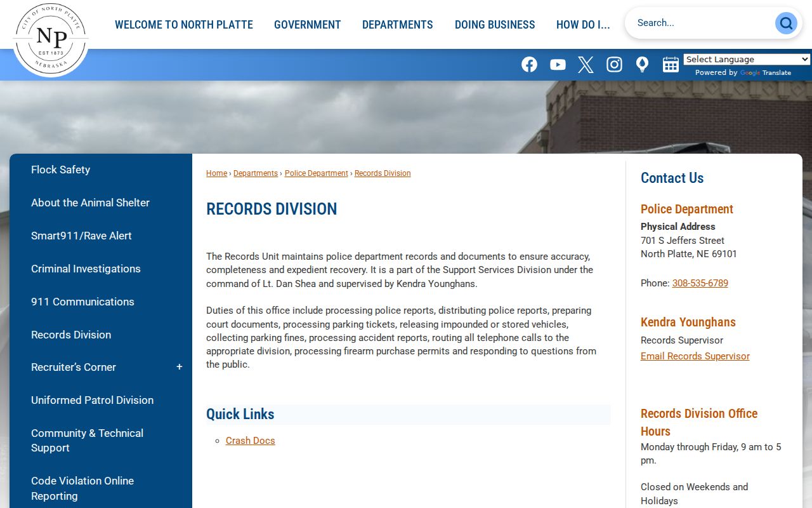Click the City of North Platte logo
This screenshot has height=508, width=812.
51,39
